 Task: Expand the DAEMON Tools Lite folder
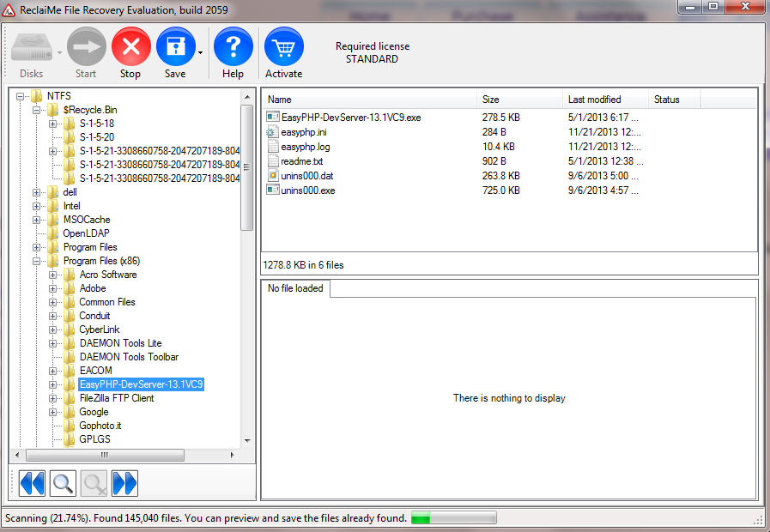tap(53, 343)
